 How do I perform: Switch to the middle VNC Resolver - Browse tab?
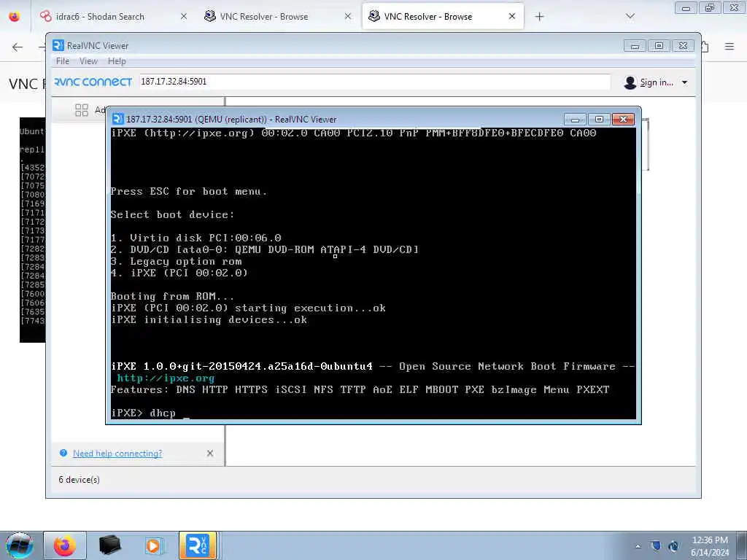pyautogui.click(x=264, y=16)
